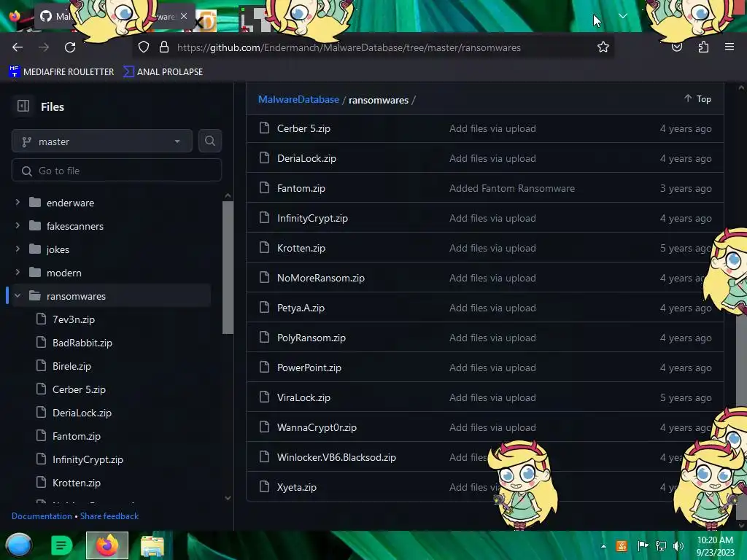Click the search magnifier button beside master

(x=209, y=141)
